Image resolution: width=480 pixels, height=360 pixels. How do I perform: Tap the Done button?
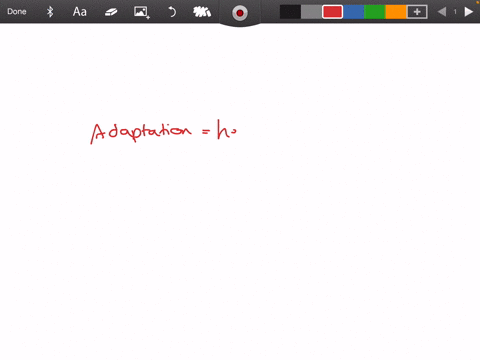coord(17,12)
